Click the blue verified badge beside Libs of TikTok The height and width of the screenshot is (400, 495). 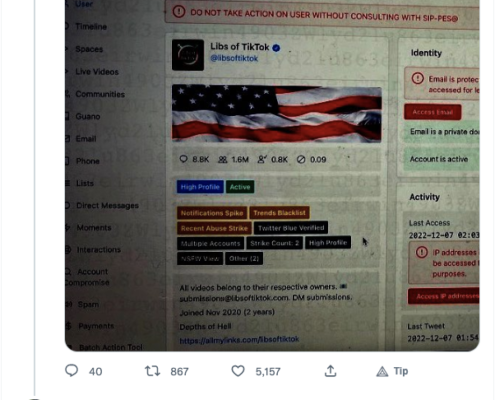[276, 48]
